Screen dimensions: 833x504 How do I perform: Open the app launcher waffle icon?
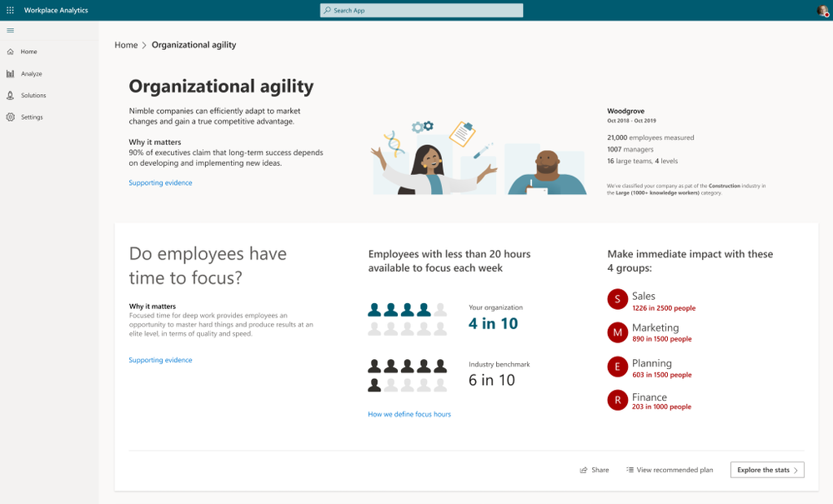[x=10, y=10]
